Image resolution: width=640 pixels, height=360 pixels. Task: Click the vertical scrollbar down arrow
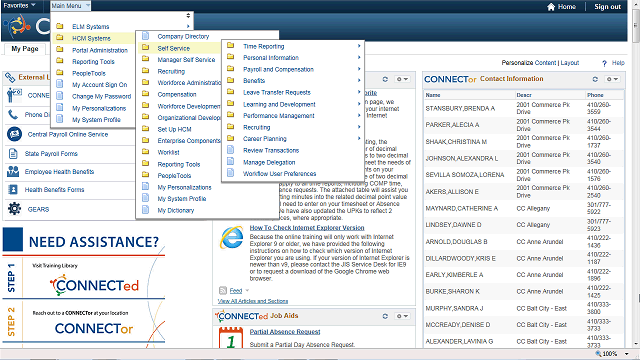point(636,344)
